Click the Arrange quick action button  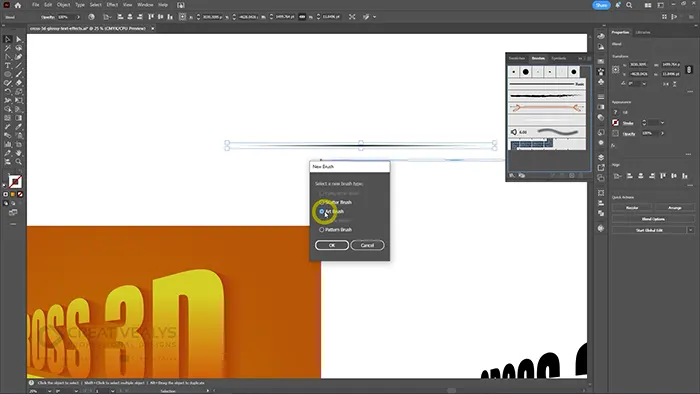(674, 208)
